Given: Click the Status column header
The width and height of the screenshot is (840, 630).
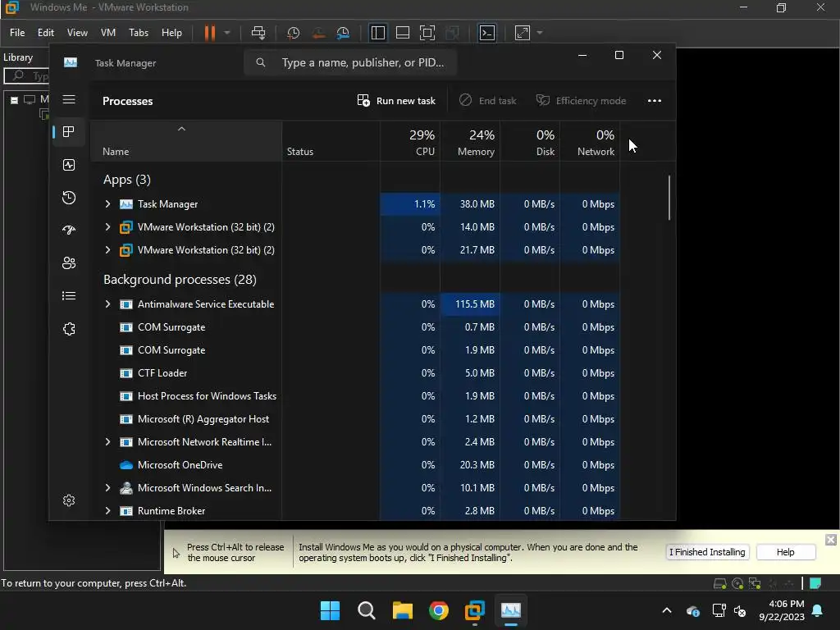Looking at the screenshot, I should pyautogui.click(x=331, y=141).
